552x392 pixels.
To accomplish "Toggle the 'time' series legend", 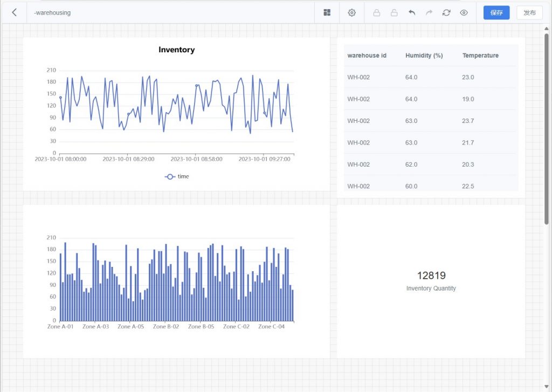I will (x=177, y=176).
